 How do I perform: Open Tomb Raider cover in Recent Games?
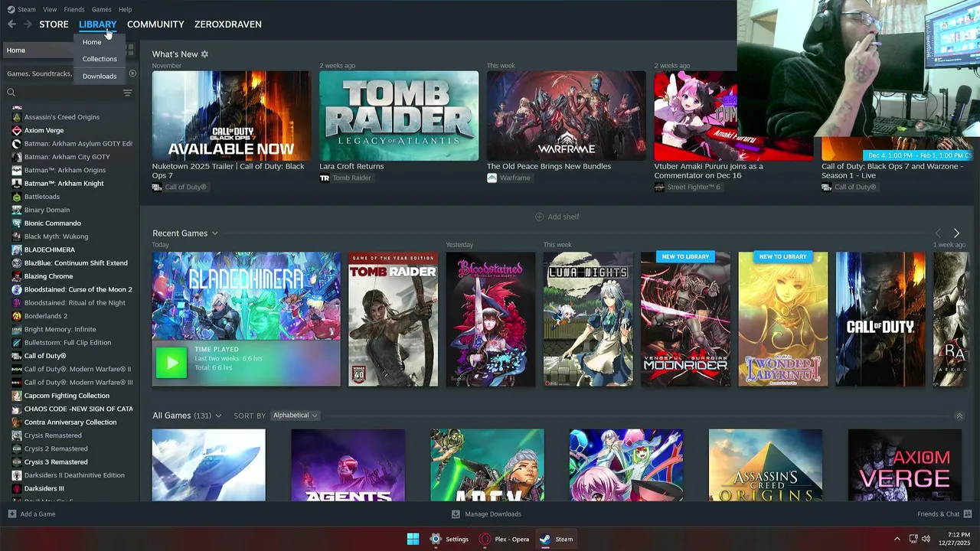click(394, 319)
